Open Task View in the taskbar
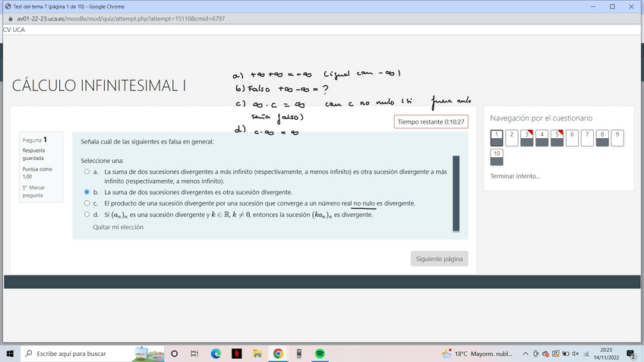The image size is (644, 362). (x=194, y=354)
